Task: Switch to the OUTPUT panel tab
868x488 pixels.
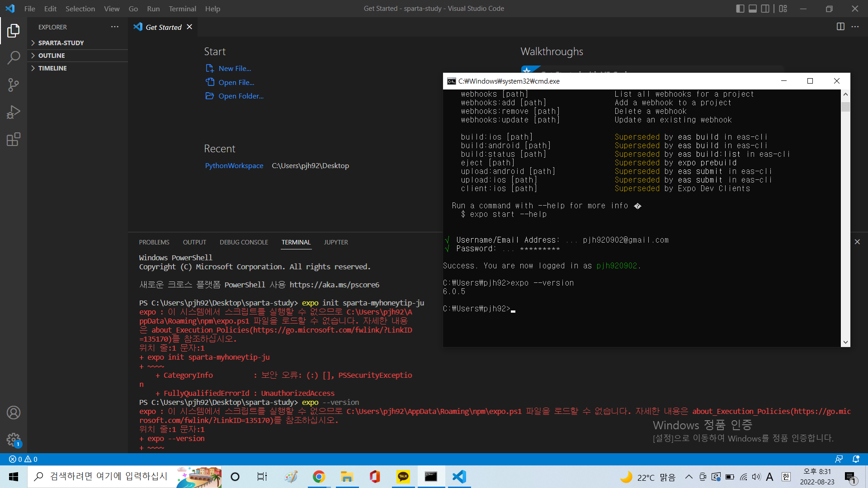Action: tap(194, 242)
